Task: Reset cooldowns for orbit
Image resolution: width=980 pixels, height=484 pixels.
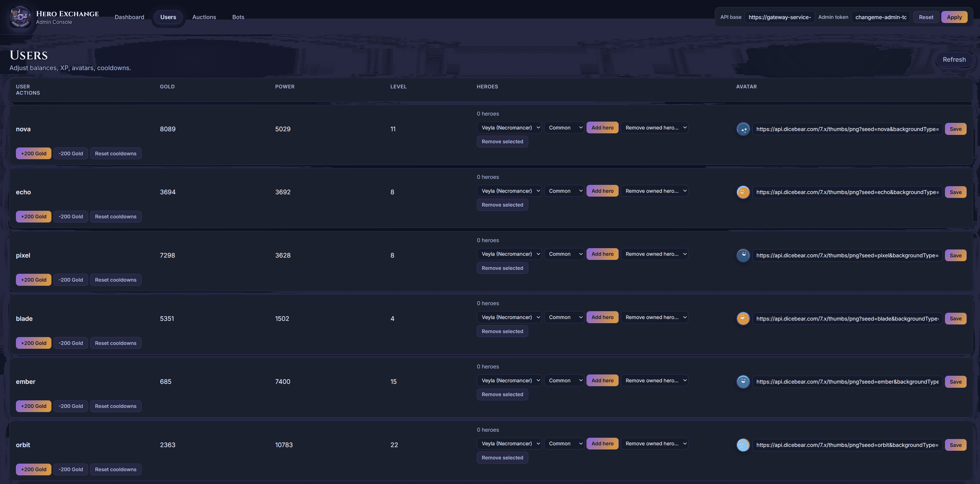Action: point(116,469)
